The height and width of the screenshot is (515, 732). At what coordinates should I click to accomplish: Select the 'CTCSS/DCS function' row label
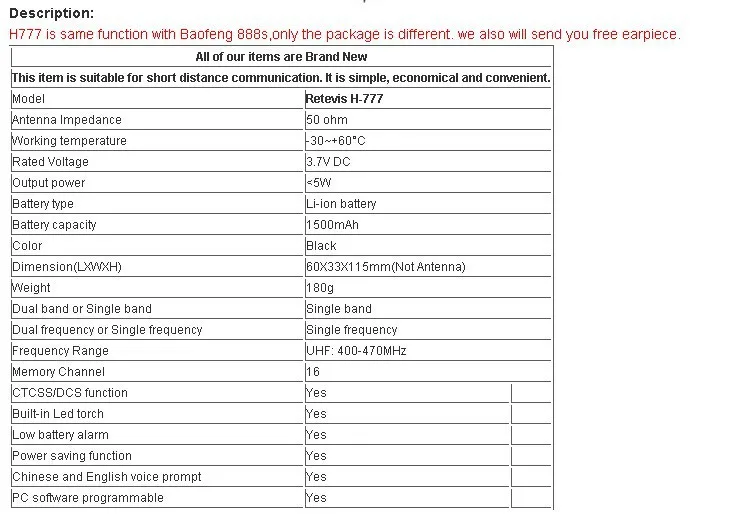pos(70,393)
